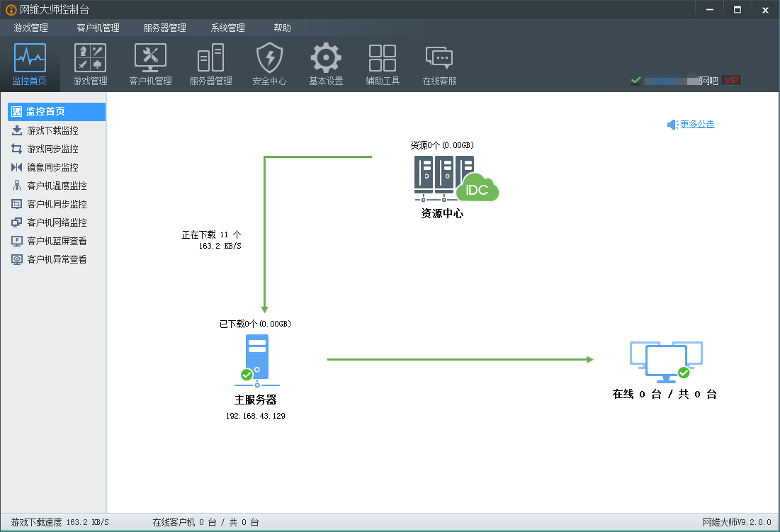Click the 主服务器 server icon
This screenshot has height=532, width=780.
pyautogui.click(x=256, y=361)
